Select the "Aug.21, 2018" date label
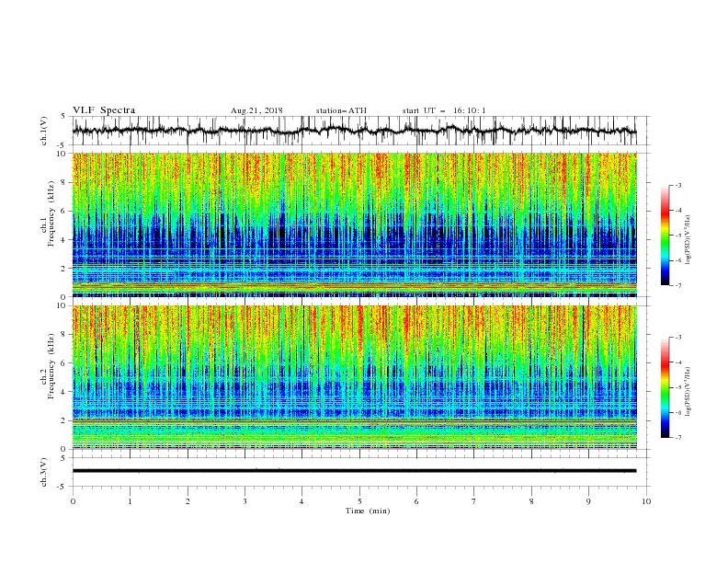Screen dimensions: 728x563 point(256,110)
